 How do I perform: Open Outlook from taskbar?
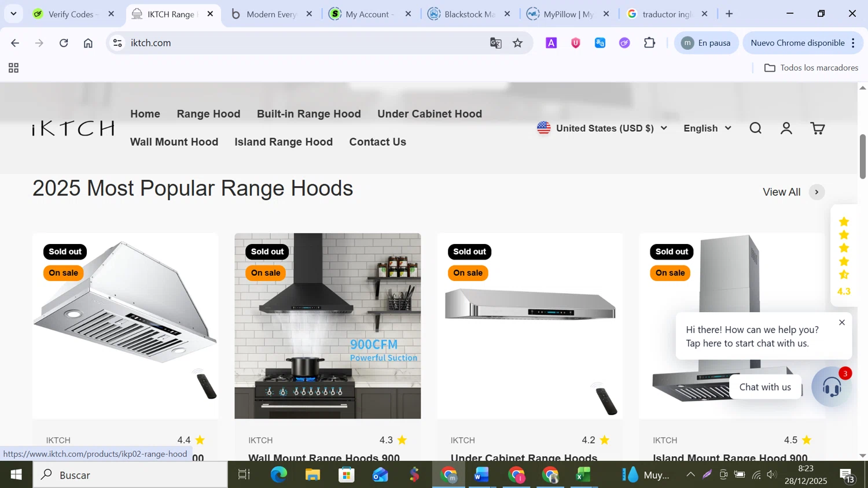point(380,475)
